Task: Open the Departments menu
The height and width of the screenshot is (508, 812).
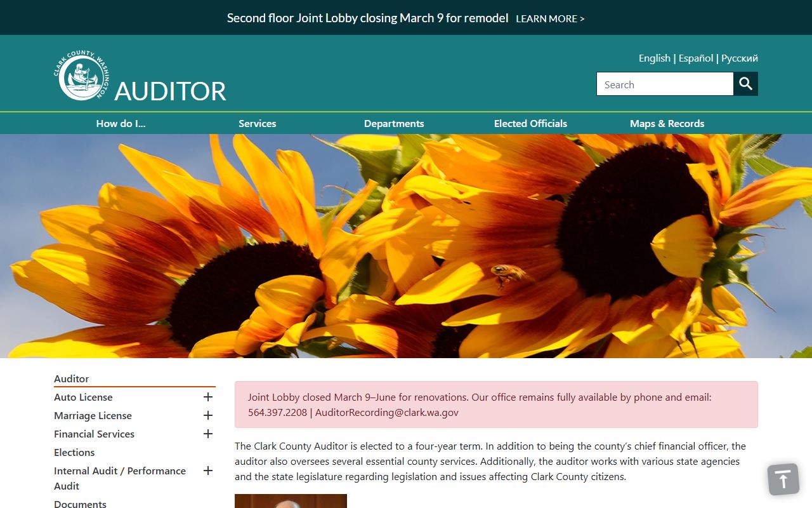Action: (x=394, y=123)
